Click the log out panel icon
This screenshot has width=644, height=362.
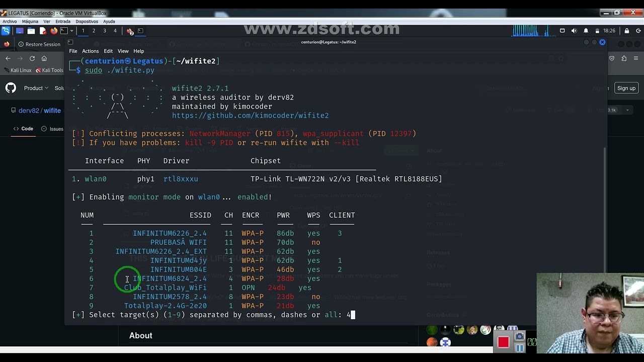(x=638, y=31)
